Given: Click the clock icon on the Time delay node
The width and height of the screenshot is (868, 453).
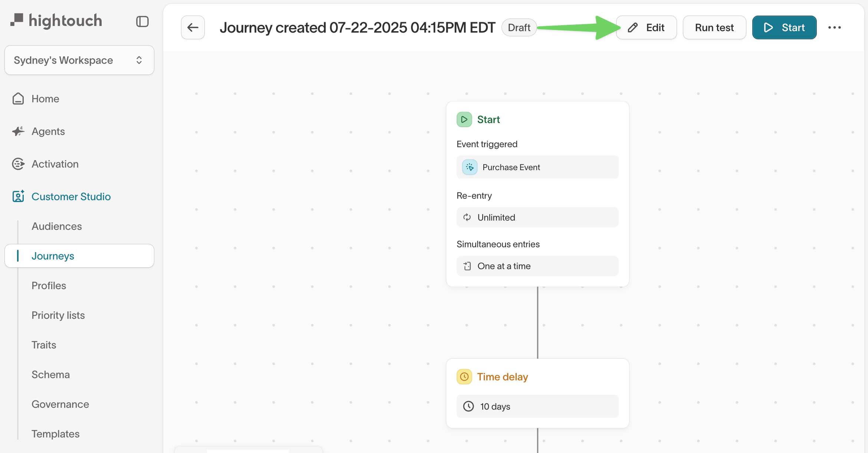Looking at the screenshot, I should pyautogui.click(x=464, y=377).
